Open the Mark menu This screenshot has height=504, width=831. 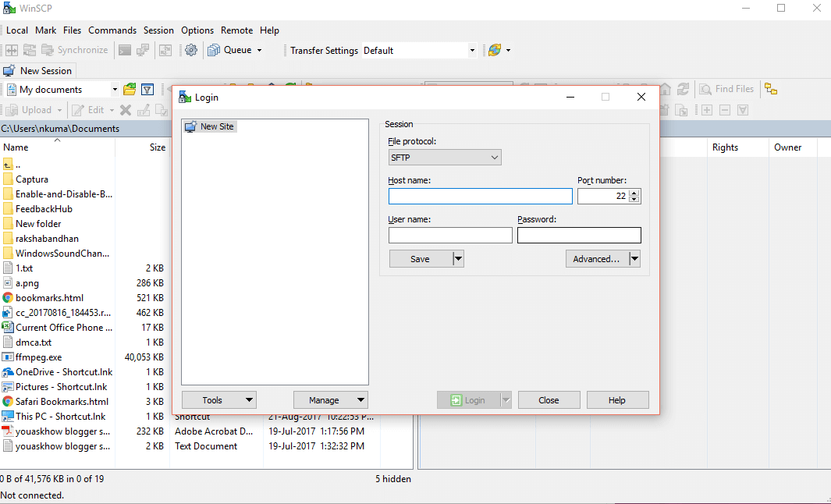[x=45, y=30]
